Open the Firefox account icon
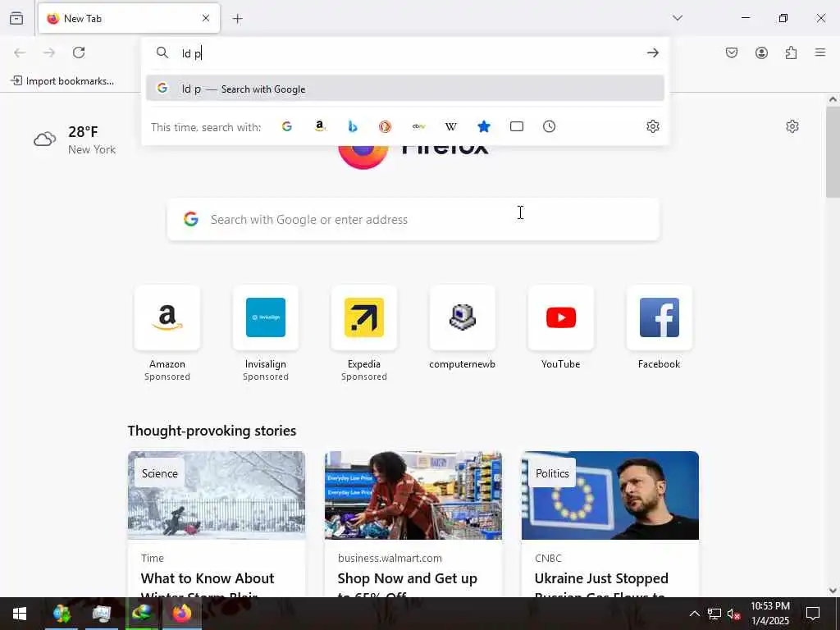The height and width of the screenshot is (630, 840). (761, 52)
